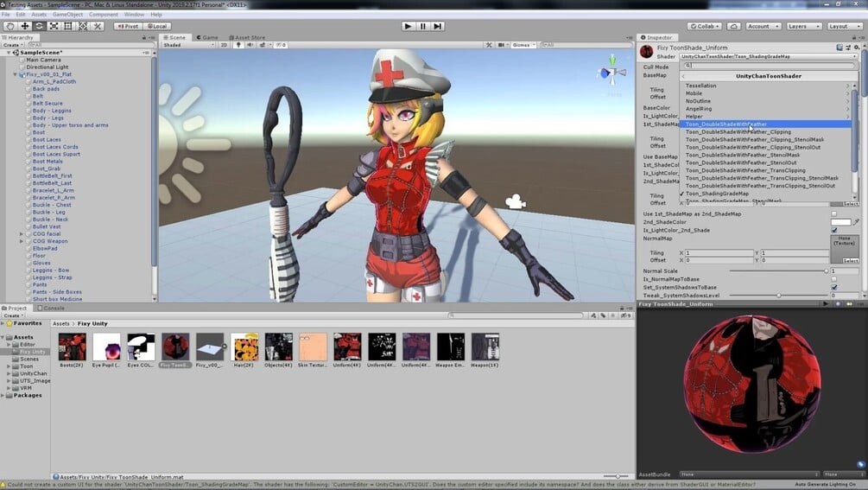Toggle Pivot handle position
This screenshot has height=490, width=868.
(x=128, y=26)
